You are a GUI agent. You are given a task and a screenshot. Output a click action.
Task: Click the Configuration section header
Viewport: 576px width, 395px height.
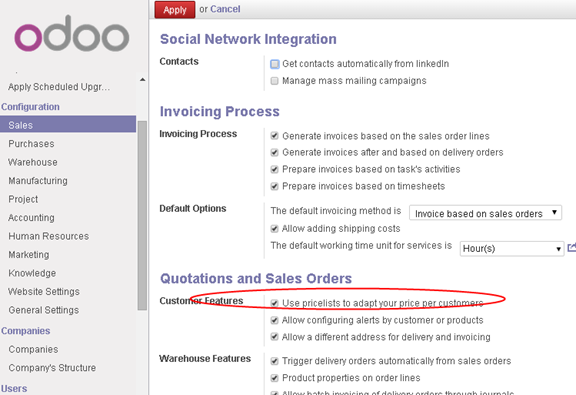30,107
